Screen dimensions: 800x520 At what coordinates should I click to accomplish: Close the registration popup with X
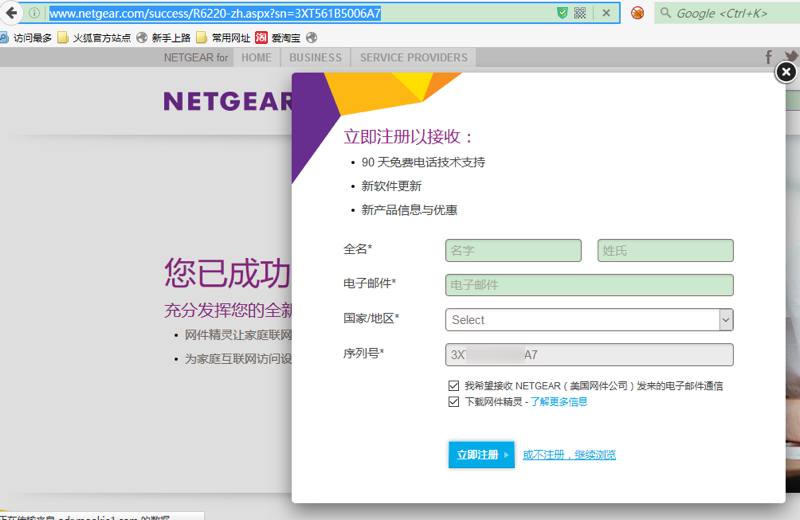786,72
